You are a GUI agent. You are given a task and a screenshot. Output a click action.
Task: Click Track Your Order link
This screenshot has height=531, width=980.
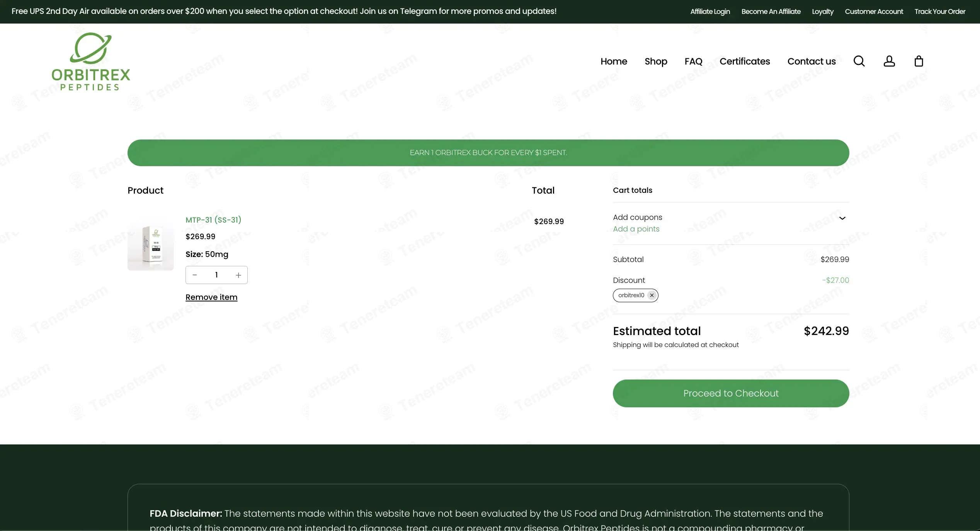(940, 12)
